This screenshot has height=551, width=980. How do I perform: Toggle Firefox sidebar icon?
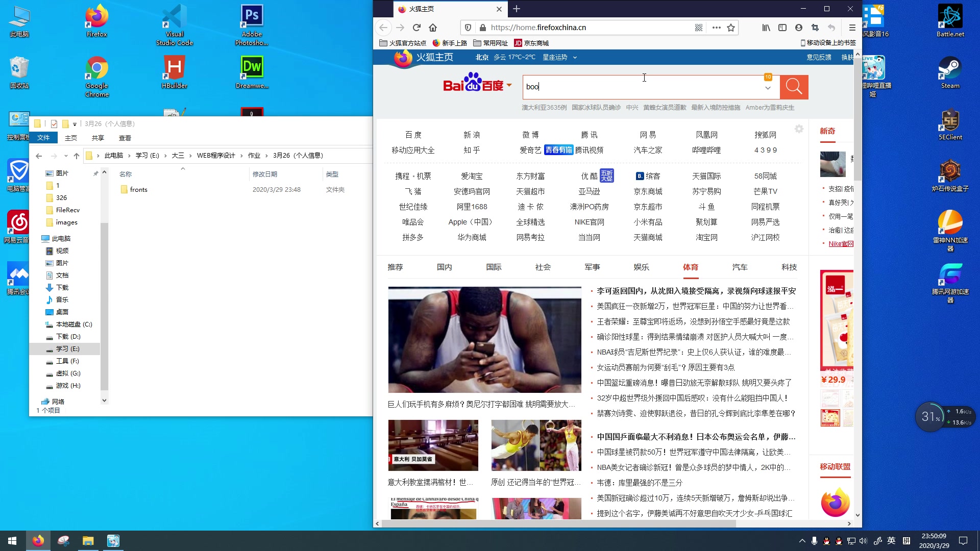tap(782, 28)
